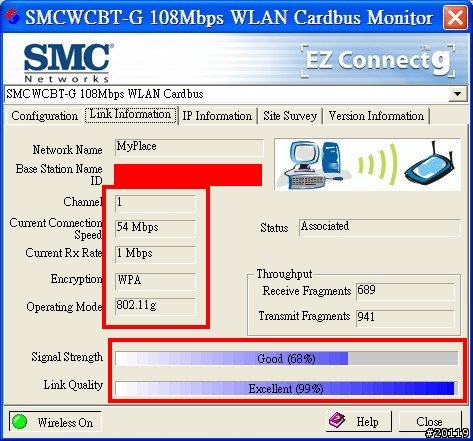The height and width of the screenshot is (441, 473).
Task: Click the Close button at bottom
Action: [430, 421]
